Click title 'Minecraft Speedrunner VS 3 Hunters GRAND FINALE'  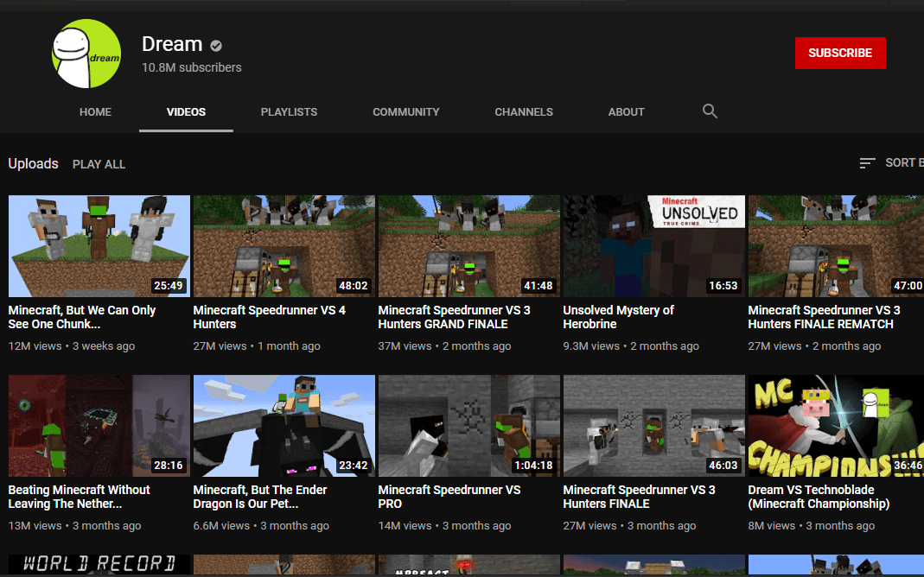(x=455, y=317)
